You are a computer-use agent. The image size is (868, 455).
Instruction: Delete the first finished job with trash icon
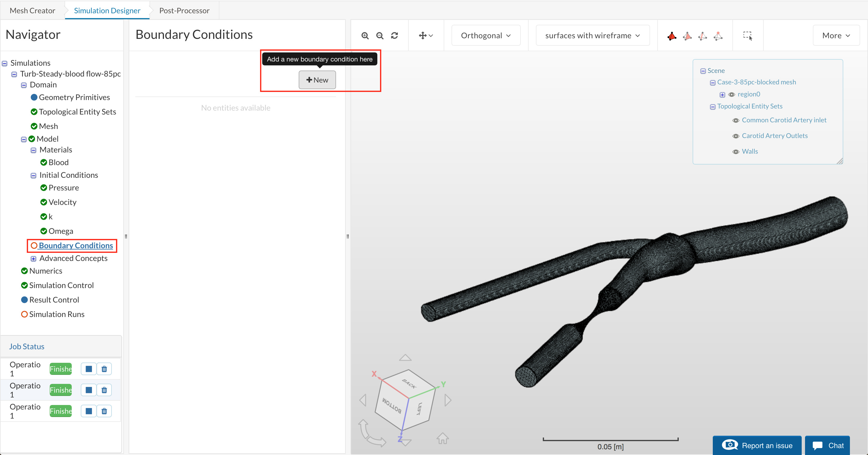[104, 369]
